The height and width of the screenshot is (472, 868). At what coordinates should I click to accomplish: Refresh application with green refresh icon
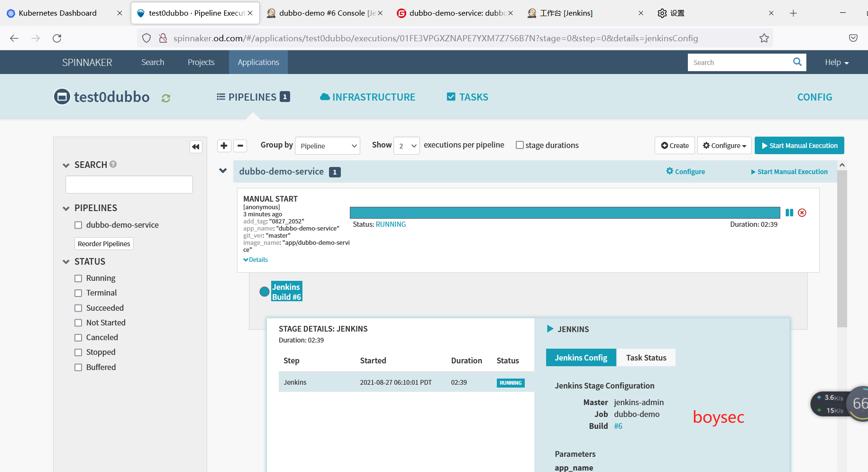166,98
